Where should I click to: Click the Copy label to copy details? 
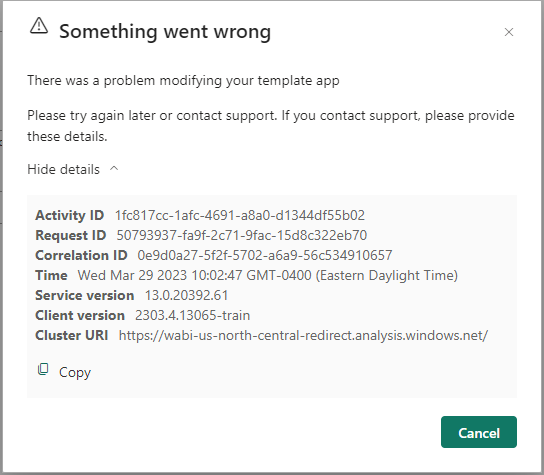click(x=75, y=372)
